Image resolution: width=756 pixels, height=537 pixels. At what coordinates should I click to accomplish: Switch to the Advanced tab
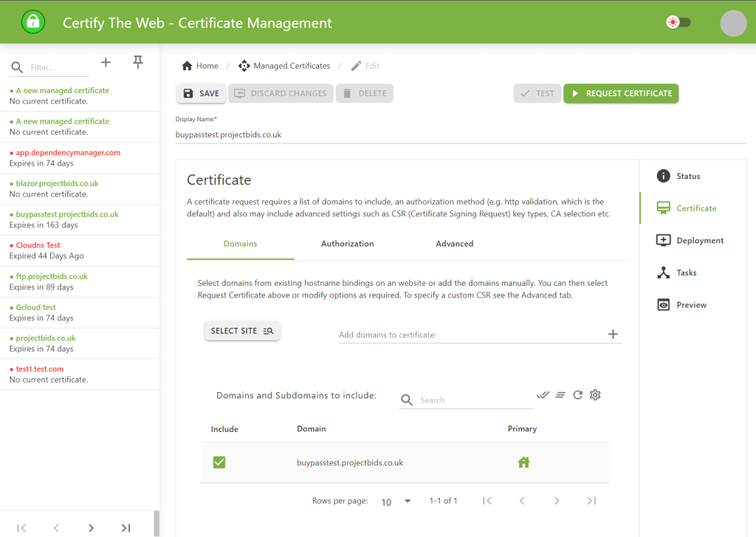[x=454, y=244]
